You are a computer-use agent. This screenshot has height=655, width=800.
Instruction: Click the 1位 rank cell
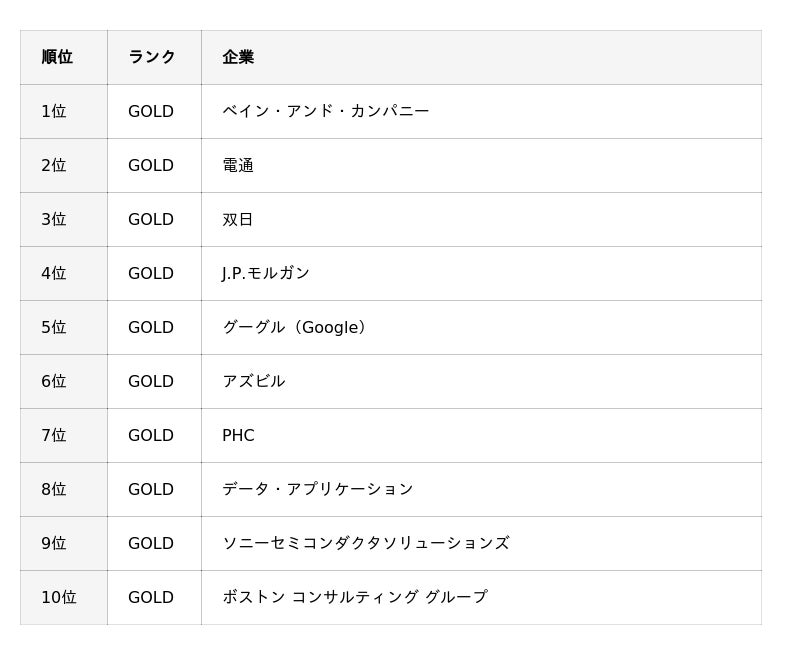54,111
